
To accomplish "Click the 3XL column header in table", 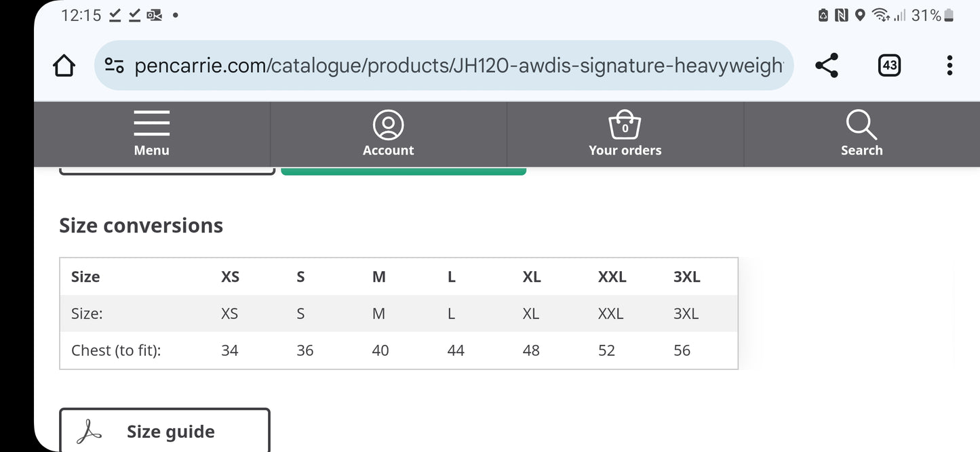I will pyautogui.click(x=686, y=276).
